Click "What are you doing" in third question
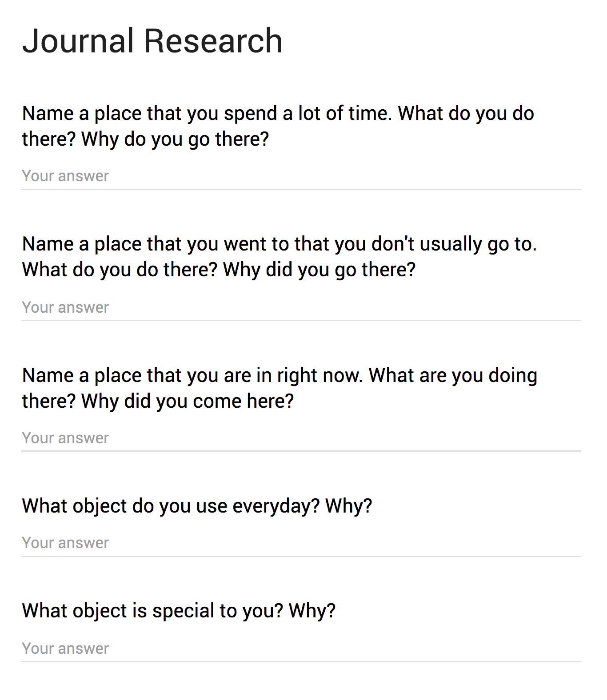607x700 pixels. (453, 376)
